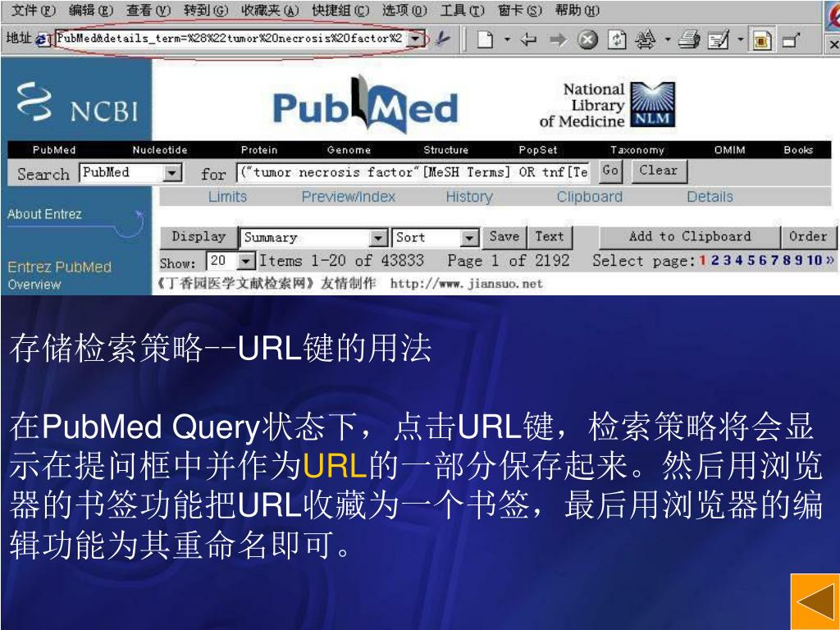Open the History link
This screenshot has height=630, width=840.
click(469, 197)
